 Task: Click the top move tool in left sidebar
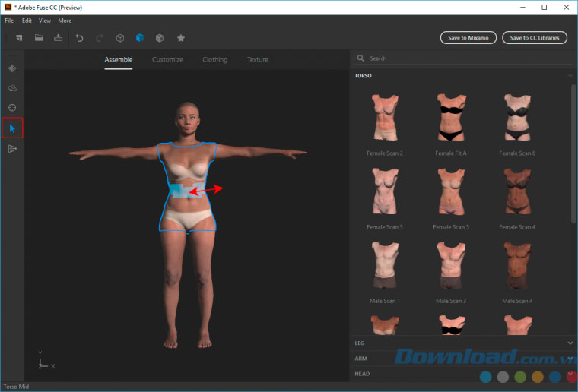coord(12,68)
